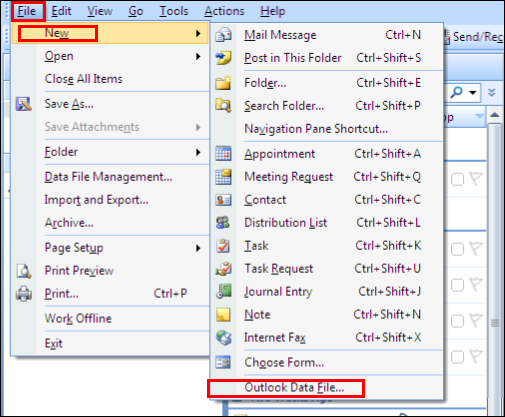The height and width of the screenshot is (417, 505).
Task: Expand the Page Setup submenu
Action: [x=198, y=248]
